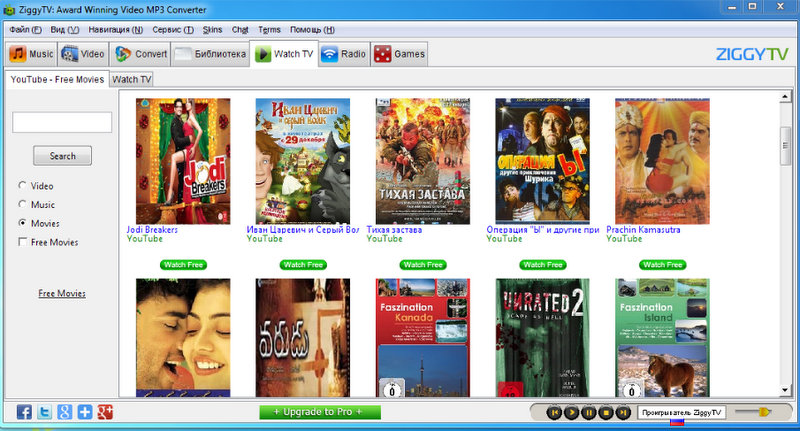Click the Иван Царевич movie poster
Viewport: 800px width, 431px height.
(303, 161)
